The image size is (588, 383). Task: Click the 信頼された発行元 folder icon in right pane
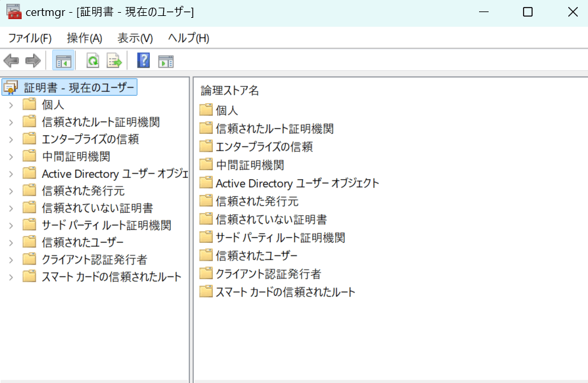coord(206,201)
